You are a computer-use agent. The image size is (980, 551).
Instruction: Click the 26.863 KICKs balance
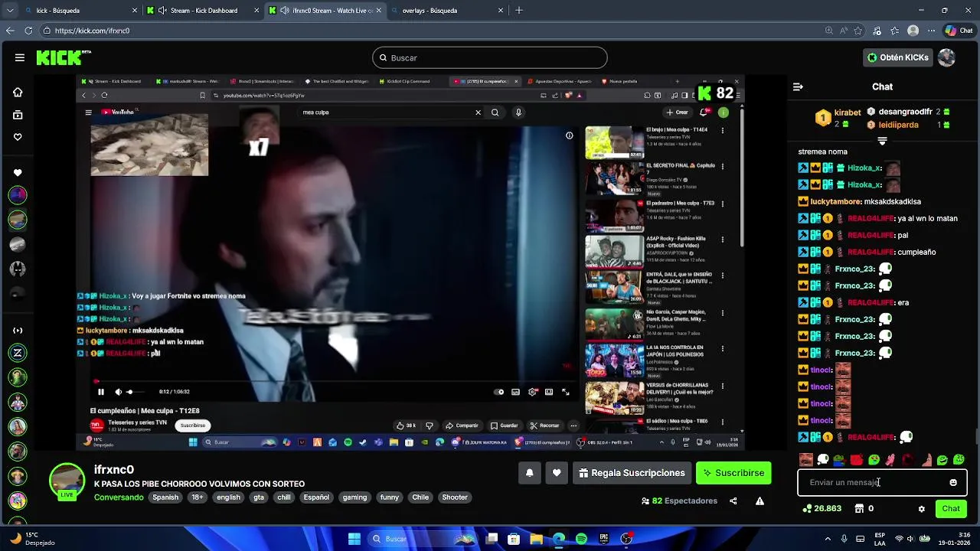[822, 509]
